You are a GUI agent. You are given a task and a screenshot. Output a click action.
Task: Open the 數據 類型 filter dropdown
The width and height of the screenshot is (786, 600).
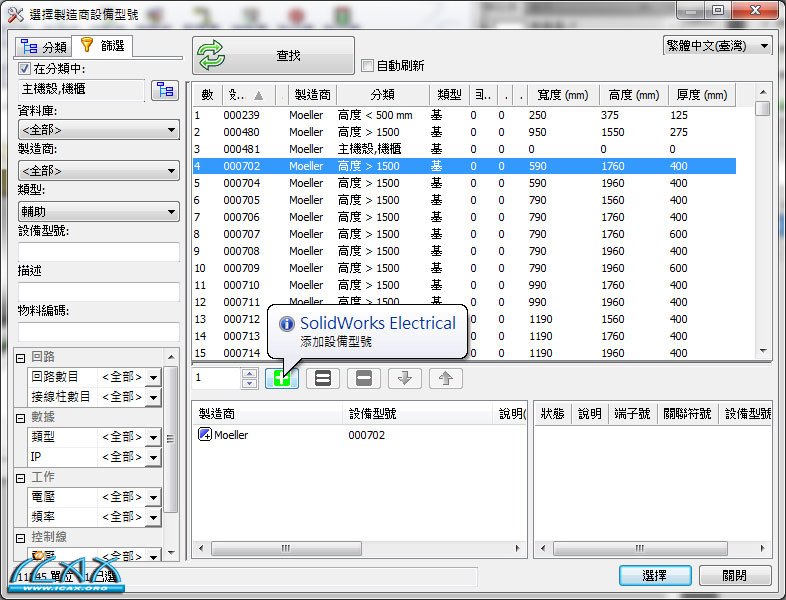click(x=153, y=437)
